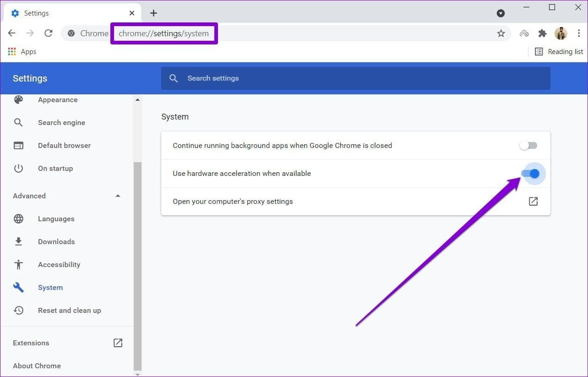Click the browser forward arrow
Image resolution: width=588 pixels, height=377 pixels.
point(30,33)
